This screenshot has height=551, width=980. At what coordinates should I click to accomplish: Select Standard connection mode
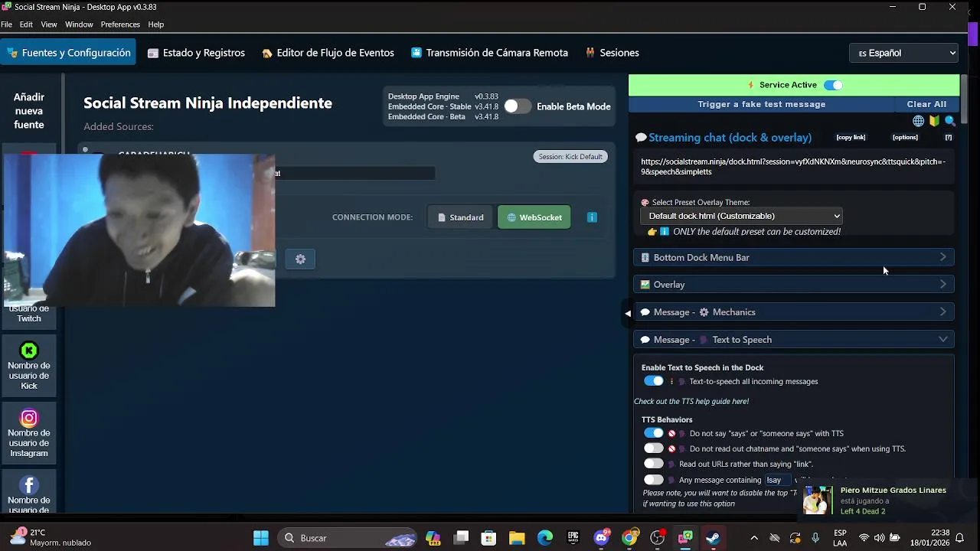click(x=460, y=217)
